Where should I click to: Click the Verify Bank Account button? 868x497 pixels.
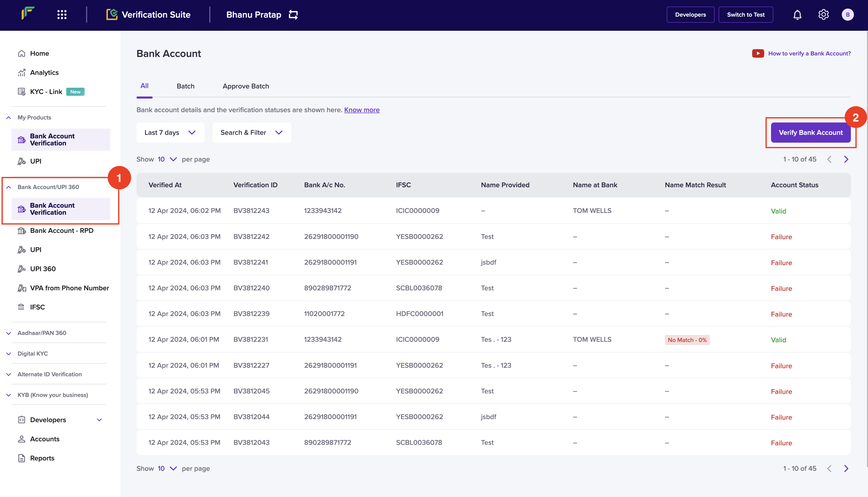coord(810,133)
